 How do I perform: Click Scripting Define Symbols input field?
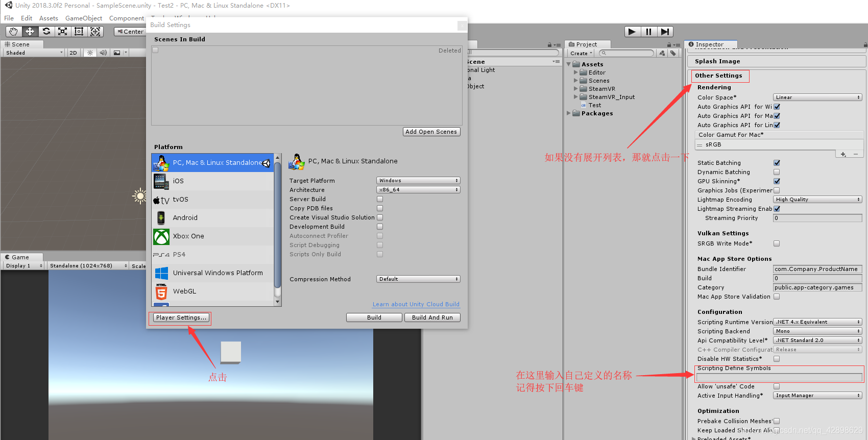point(779,377)
